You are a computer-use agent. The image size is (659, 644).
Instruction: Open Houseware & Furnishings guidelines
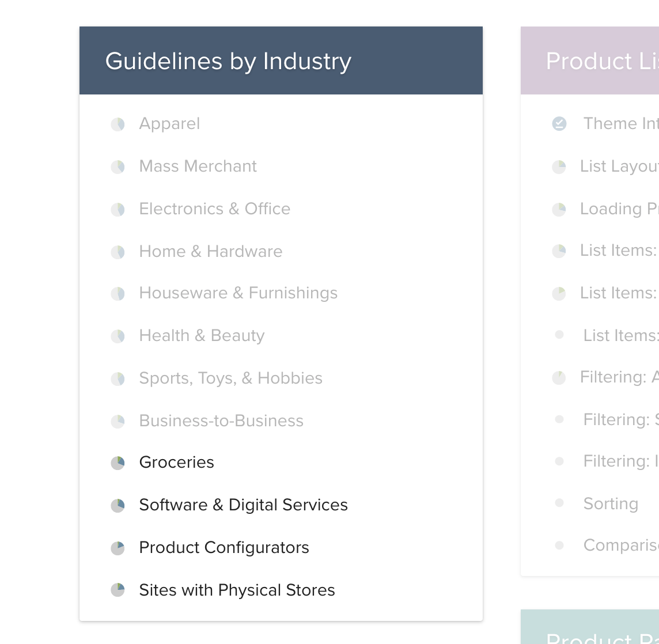point(238,293)
